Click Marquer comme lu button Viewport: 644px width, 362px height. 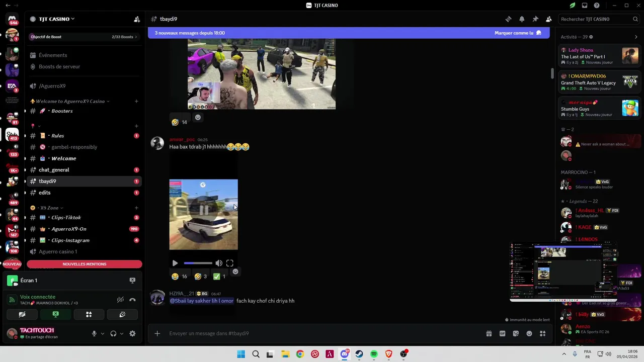[518, 33]
